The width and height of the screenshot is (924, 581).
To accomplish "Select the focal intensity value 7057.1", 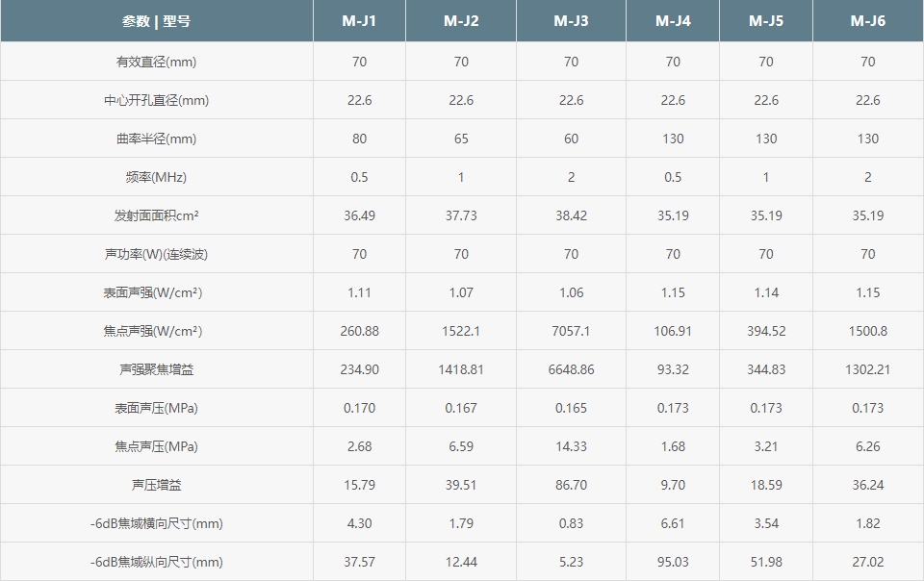I will click(x=571, y=332).
